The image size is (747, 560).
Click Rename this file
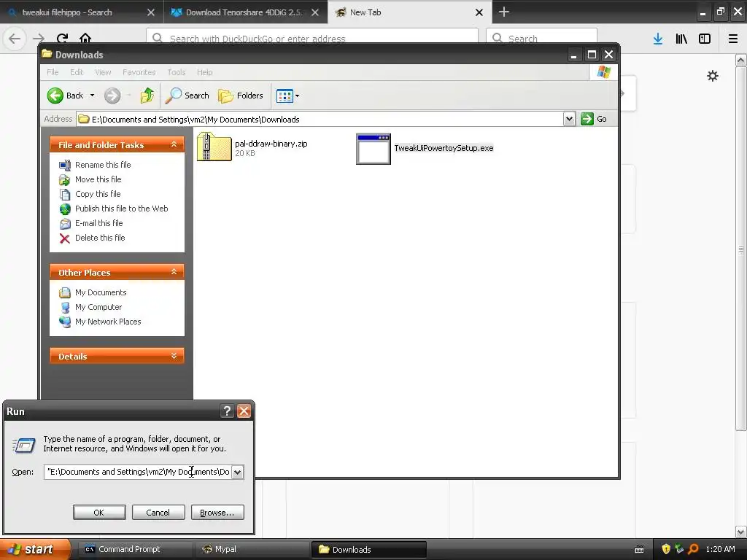(x=95, y=165)
